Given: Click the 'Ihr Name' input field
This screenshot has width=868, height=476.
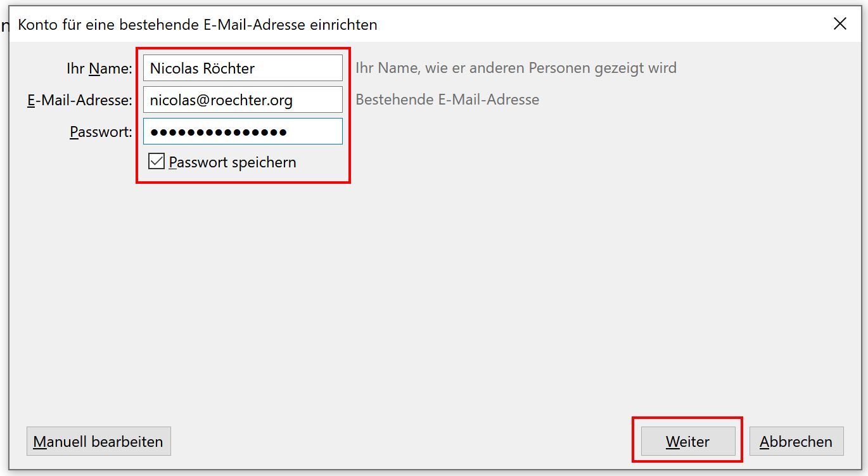Looking at the screenshot, I should click(243, 68).
